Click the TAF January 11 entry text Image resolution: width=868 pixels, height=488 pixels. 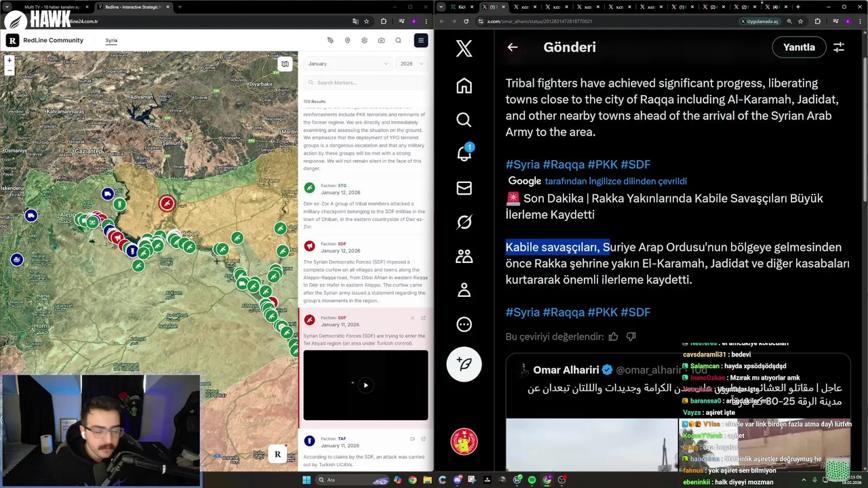(x=363, y=460)
